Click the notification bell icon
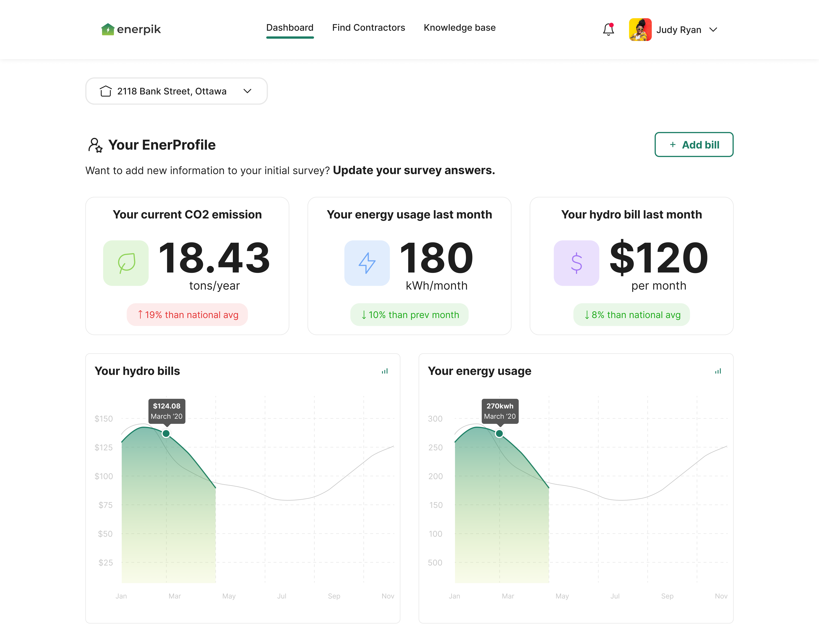The height and width of the screenshot is (644, 819). (608, 29)
